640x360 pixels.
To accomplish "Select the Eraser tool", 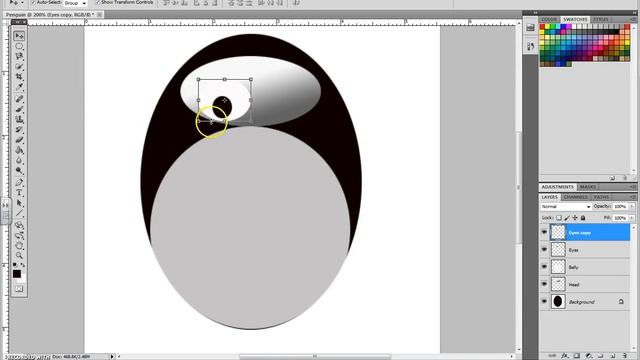I will click(19, 140).
